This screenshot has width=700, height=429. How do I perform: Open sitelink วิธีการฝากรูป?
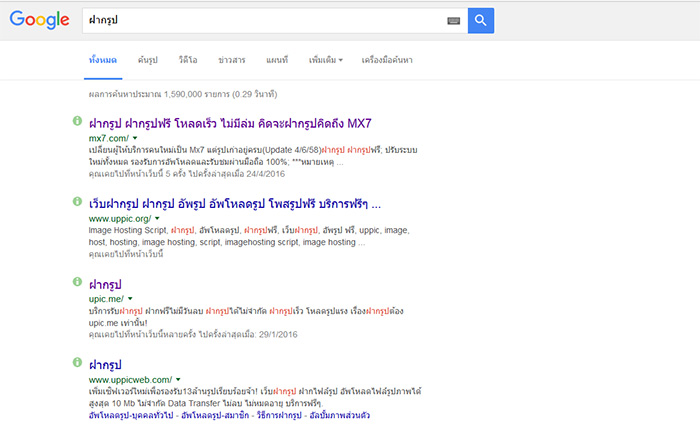279,415
